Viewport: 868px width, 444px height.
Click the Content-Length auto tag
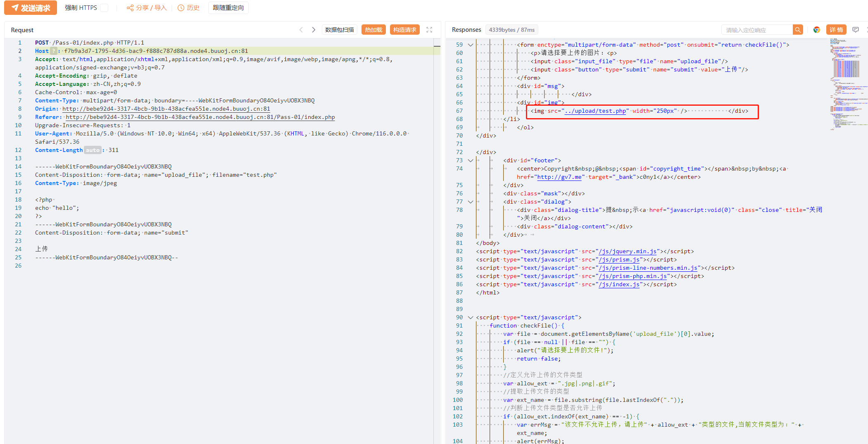coord(93,150)
